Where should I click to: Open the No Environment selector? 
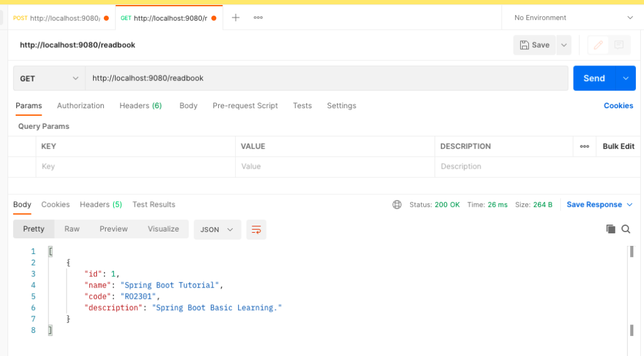pyautogui.click(x=573, y=18)
